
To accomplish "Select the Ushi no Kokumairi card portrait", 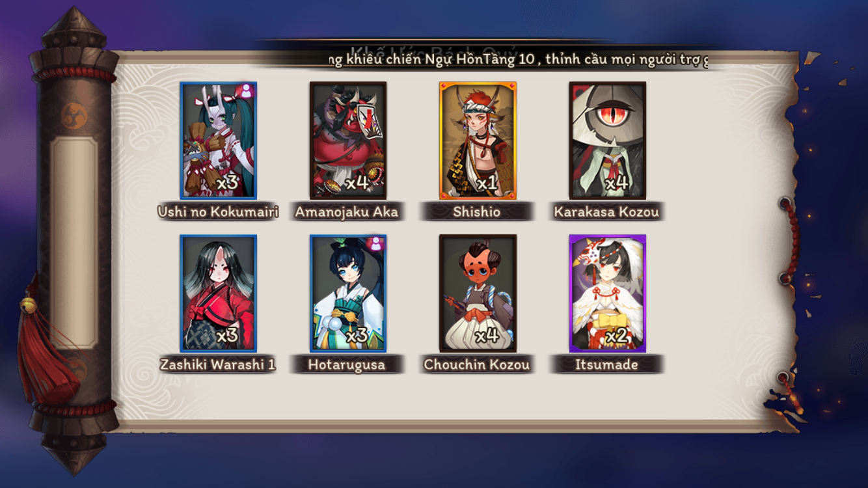I will pos(218,140).
